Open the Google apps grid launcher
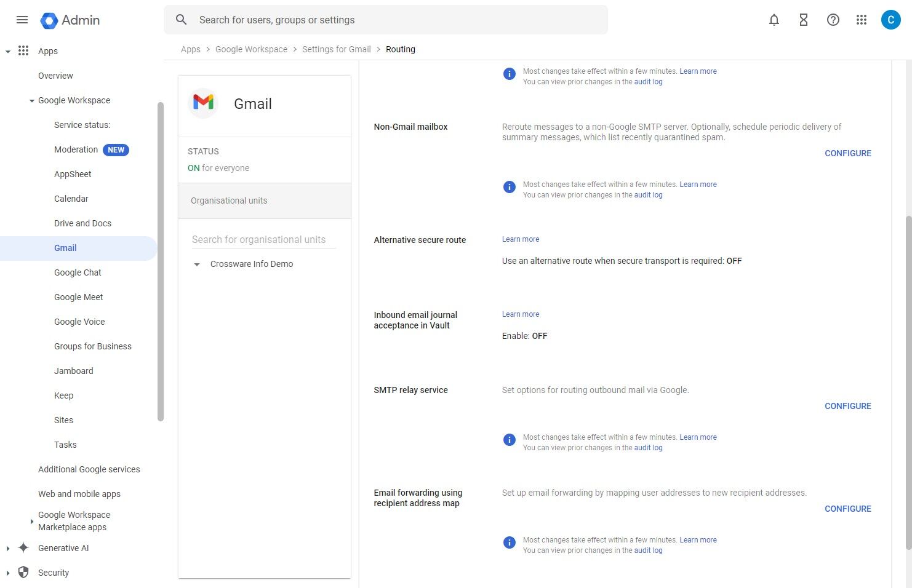 [862, 20]
